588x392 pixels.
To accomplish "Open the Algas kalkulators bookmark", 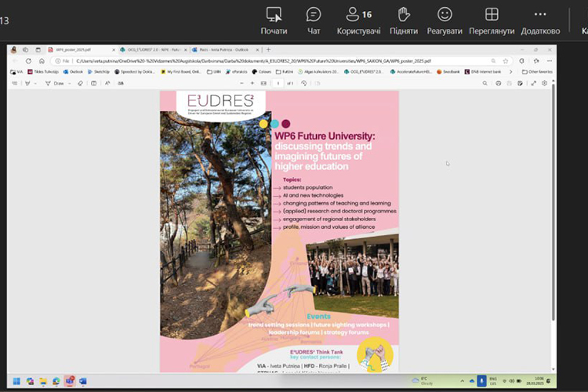I will [x=318, y=71].
